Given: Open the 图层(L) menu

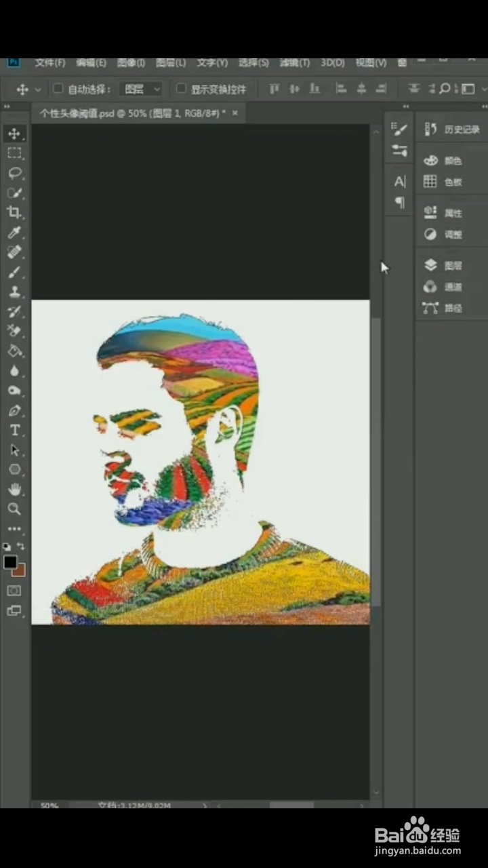Looking at the screenshot, I should click(x=171, y=62).
